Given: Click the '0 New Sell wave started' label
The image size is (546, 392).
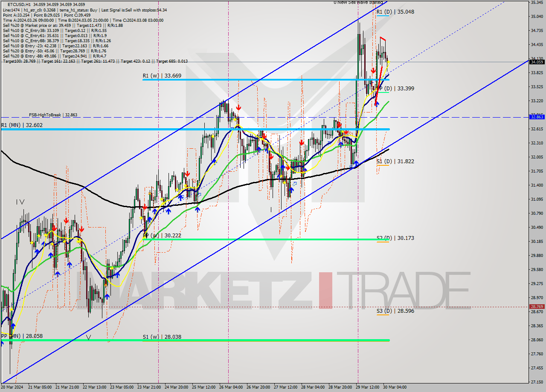Looking at the screenshot, I should coord(358,3).
